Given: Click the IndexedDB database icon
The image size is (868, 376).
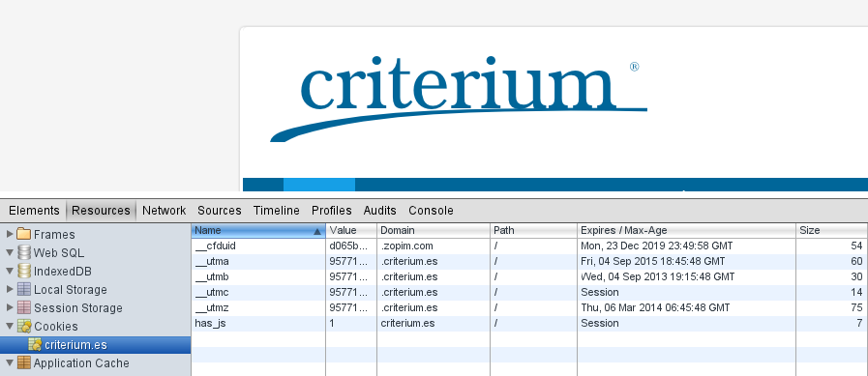Looking at the screenshot, I should click(24, 271).
